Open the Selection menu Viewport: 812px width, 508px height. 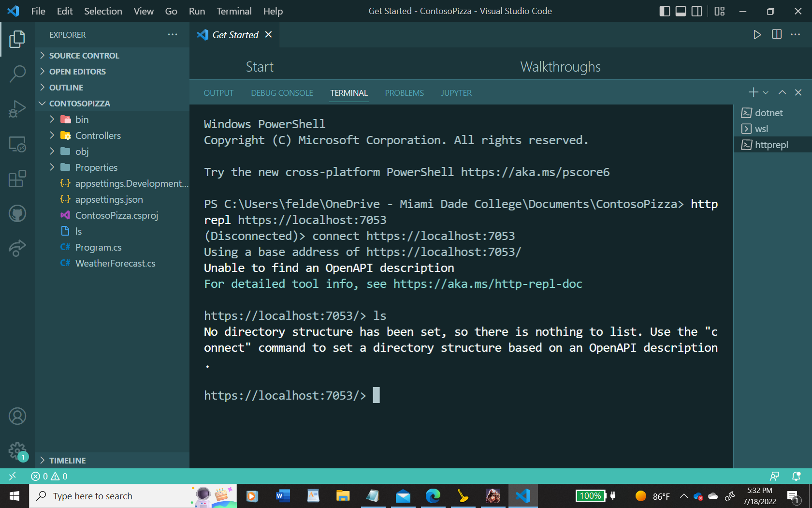[x=103, y=11]
